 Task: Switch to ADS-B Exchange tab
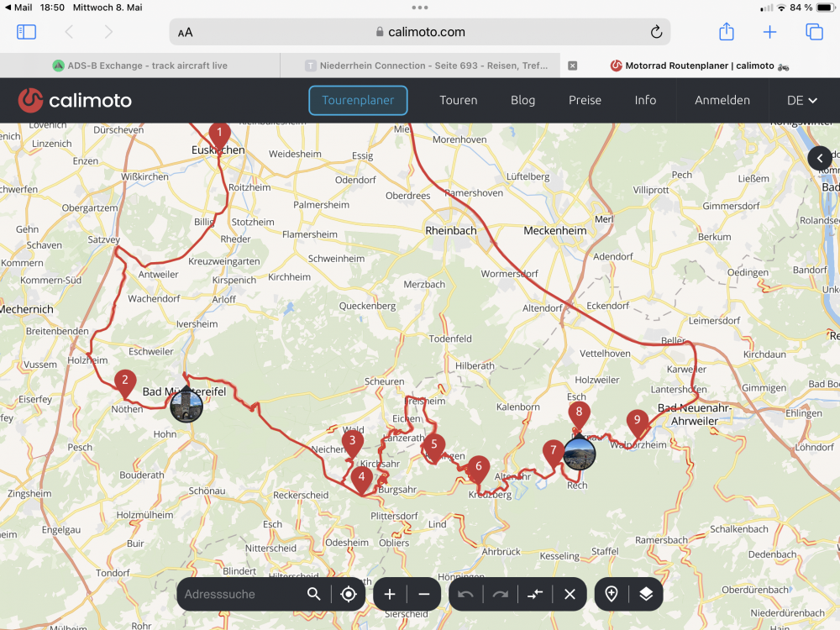tap(140, 66)
